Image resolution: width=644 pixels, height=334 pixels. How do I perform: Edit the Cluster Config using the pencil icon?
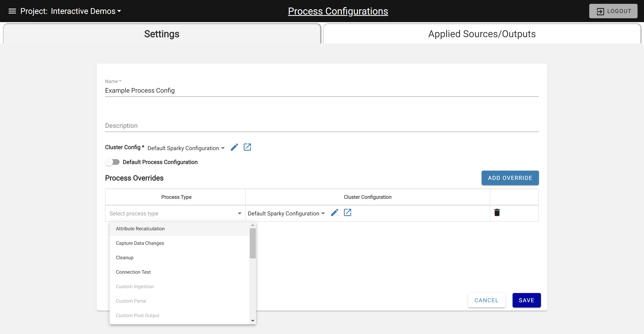[x=234, y=147]
